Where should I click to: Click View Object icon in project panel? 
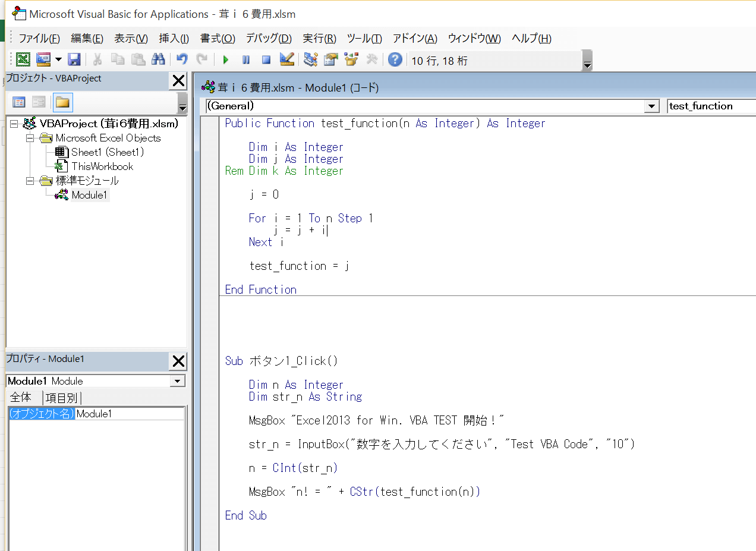pyautogui.click(x=39, y=102)
